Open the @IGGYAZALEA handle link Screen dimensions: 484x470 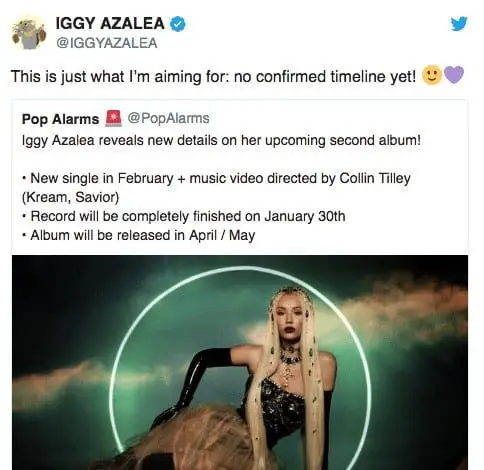106,43
